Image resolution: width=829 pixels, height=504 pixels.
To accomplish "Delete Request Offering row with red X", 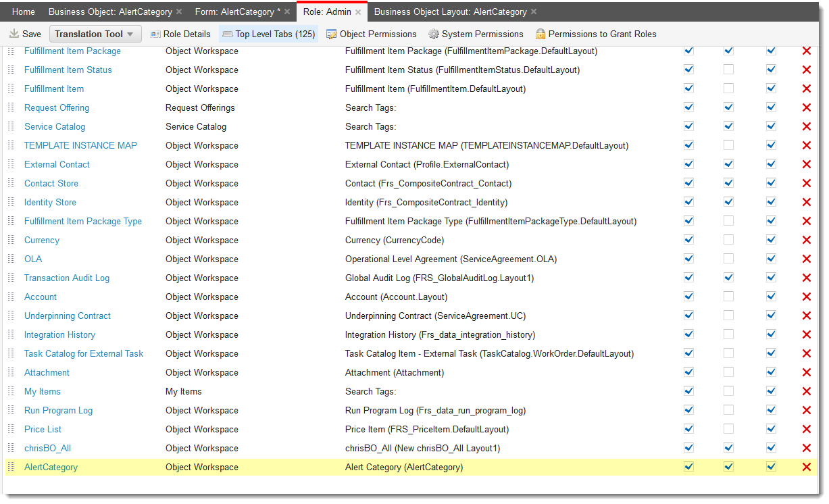I will [x=806, y=107].
